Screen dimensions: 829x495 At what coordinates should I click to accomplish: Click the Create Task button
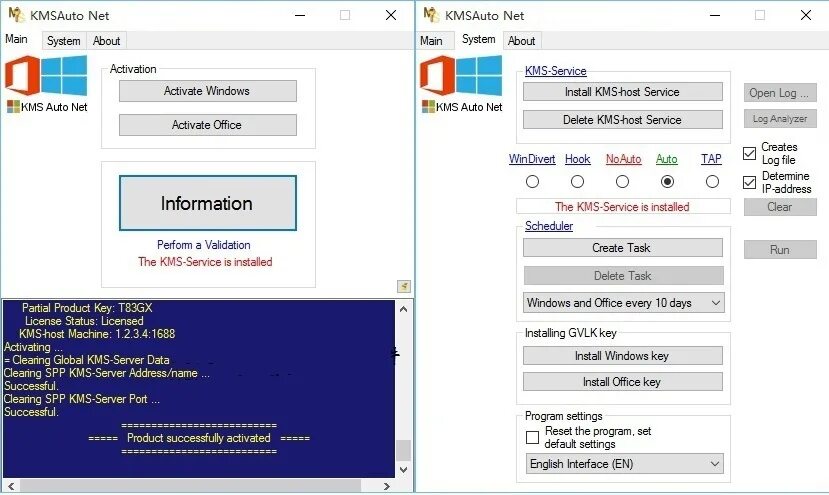[x=623, y=248]
